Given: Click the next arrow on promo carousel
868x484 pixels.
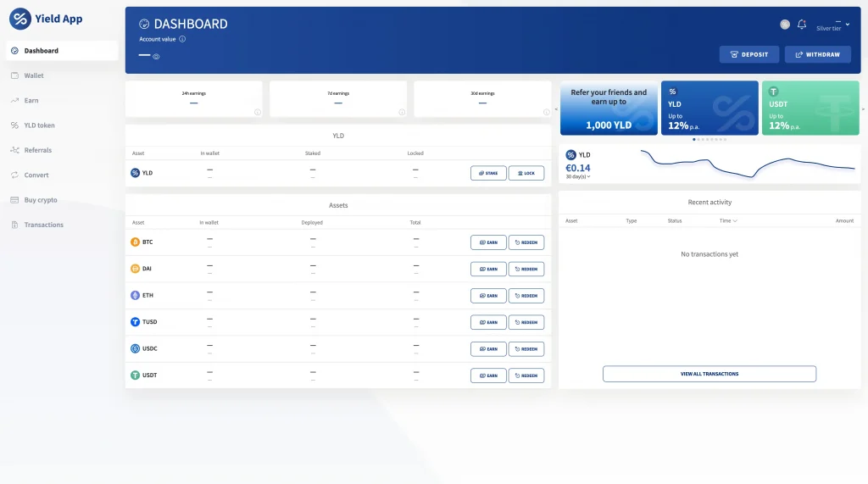Looking at the screenshot, I should 863,108.
